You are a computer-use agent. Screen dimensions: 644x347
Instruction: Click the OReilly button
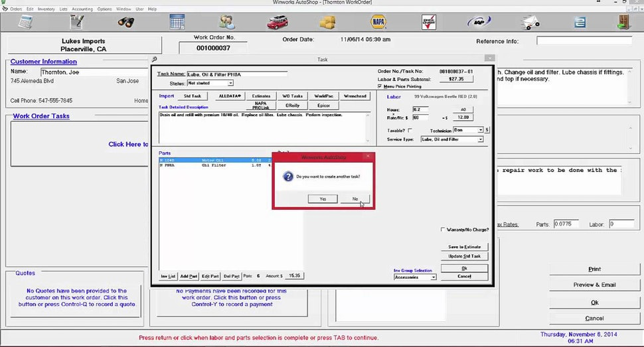coord(292,105)
